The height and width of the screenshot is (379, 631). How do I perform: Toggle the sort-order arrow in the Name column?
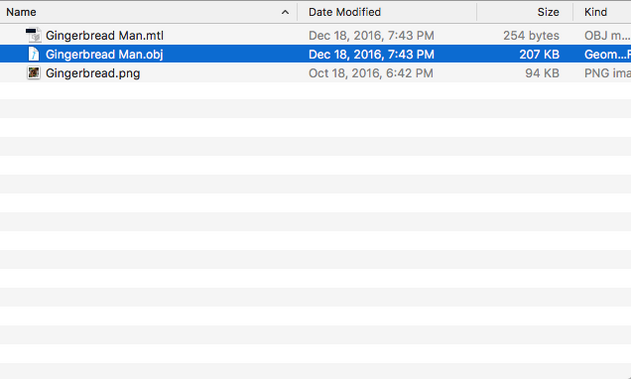click(285, 12)
